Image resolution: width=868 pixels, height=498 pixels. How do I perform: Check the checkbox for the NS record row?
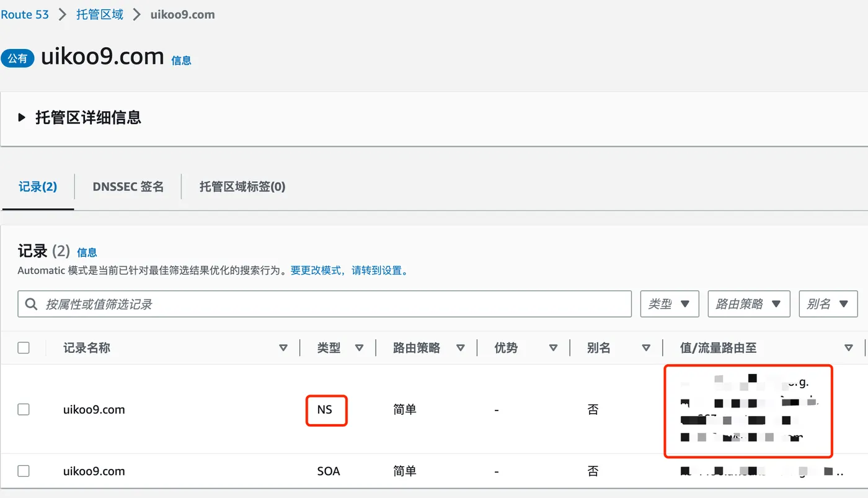pyautogui.click(x=23, y=409)
